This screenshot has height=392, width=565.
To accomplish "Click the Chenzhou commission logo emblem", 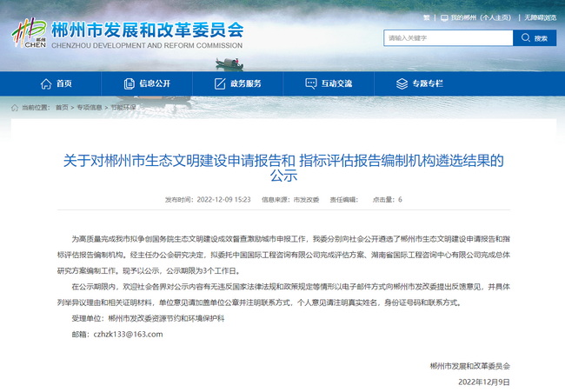I will pos(28,32).
